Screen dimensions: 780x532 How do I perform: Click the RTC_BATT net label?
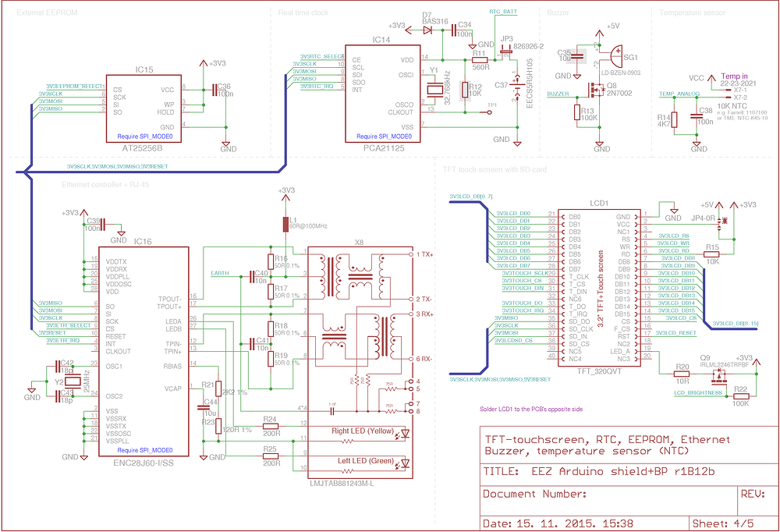click(x=503, y=10)
